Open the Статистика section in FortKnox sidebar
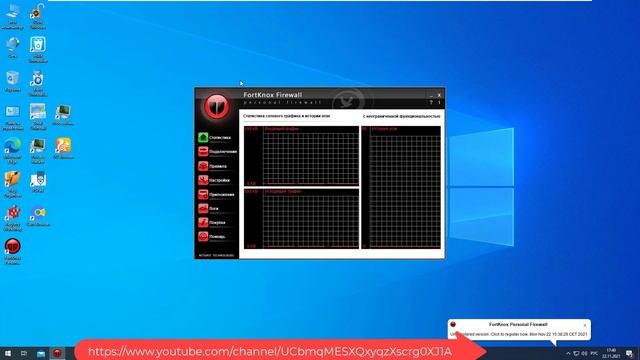The image size is (640, 360). pyautogui.click(x=215, y=138)
